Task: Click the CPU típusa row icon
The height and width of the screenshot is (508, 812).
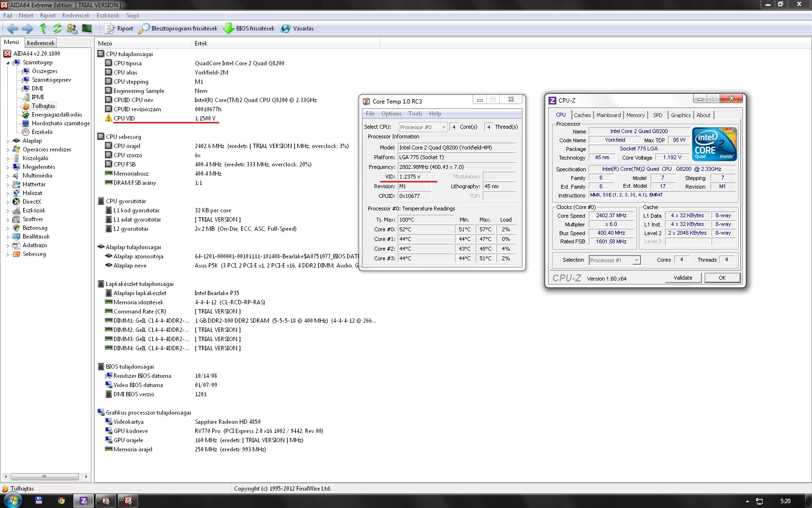Action: (109, 63)
